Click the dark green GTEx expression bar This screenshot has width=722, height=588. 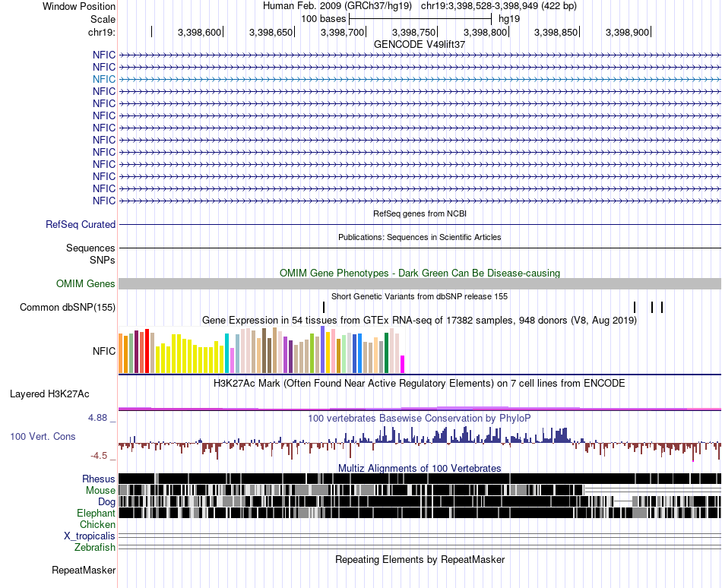pyautogui.click(x=387, y=353)
